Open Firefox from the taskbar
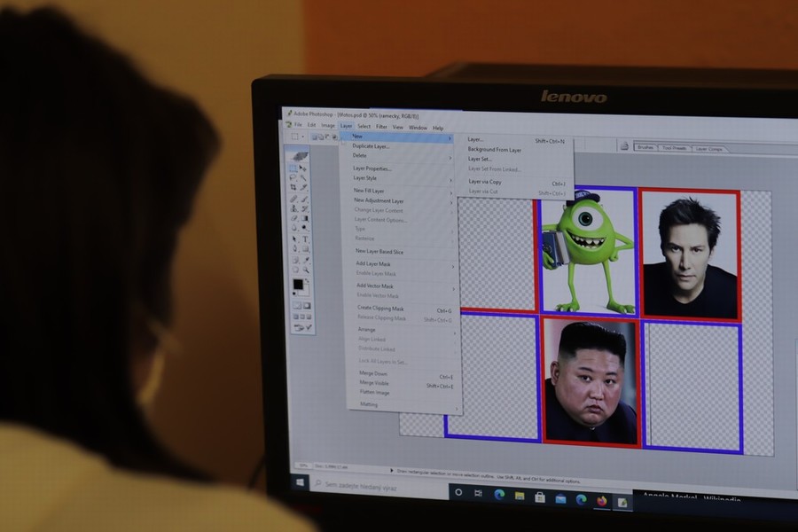This screenshot has height=532, width=798. 601,501
